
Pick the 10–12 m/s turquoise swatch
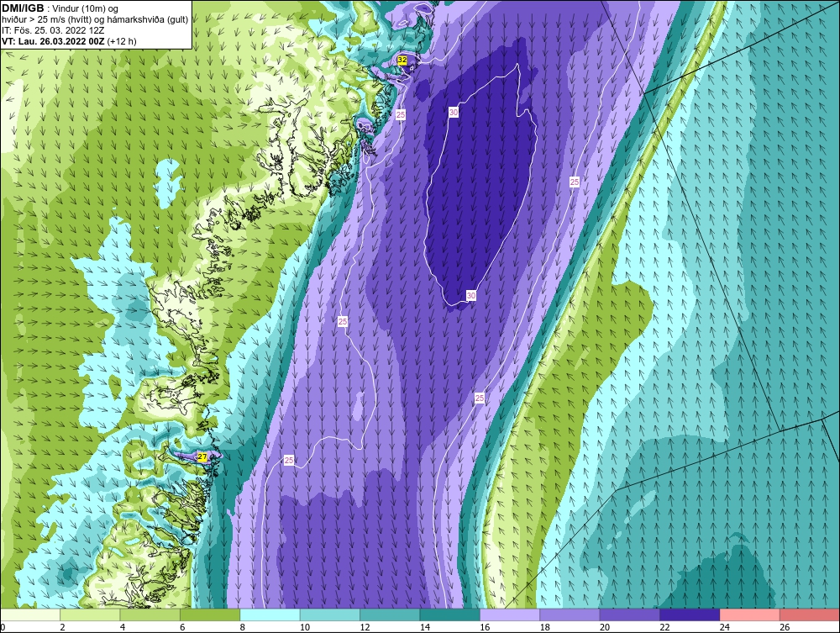[330, 615]
